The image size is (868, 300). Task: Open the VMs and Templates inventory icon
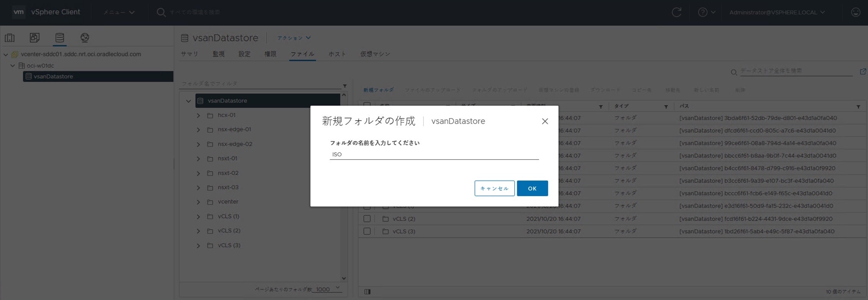(x=35, y=38)
